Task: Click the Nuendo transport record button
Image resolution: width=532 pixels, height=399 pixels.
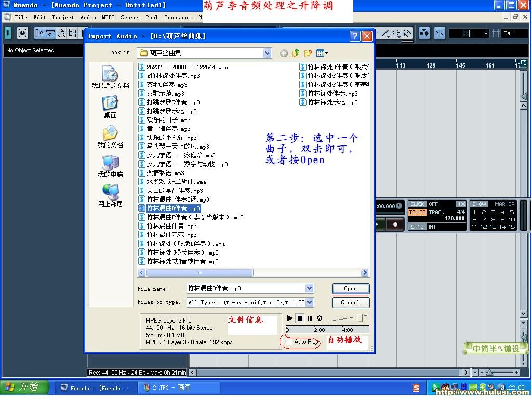Action: coord(395,224)
